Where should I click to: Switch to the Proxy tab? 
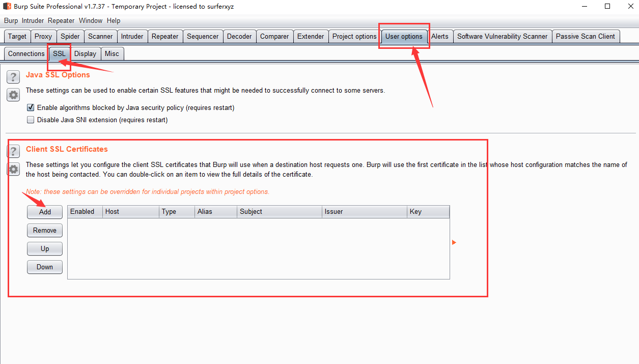(43, 37)
